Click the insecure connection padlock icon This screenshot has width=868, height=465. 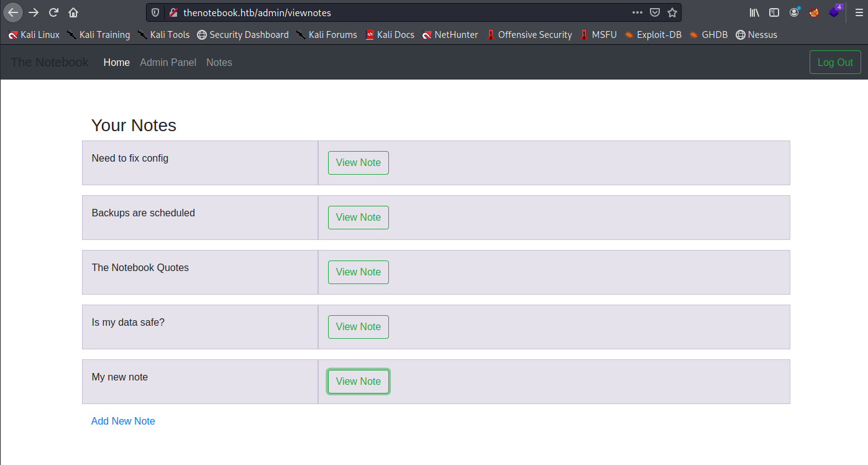(x=173, y=12)
